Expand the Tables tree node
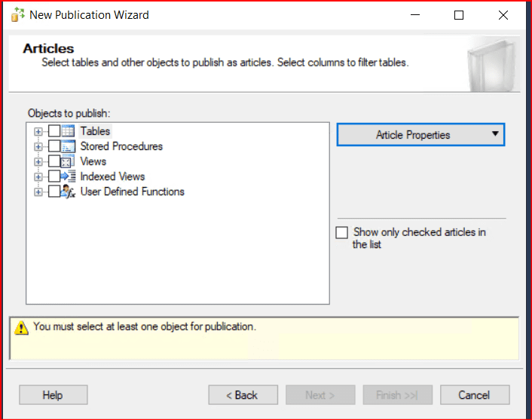 click(x=38, y=131)
